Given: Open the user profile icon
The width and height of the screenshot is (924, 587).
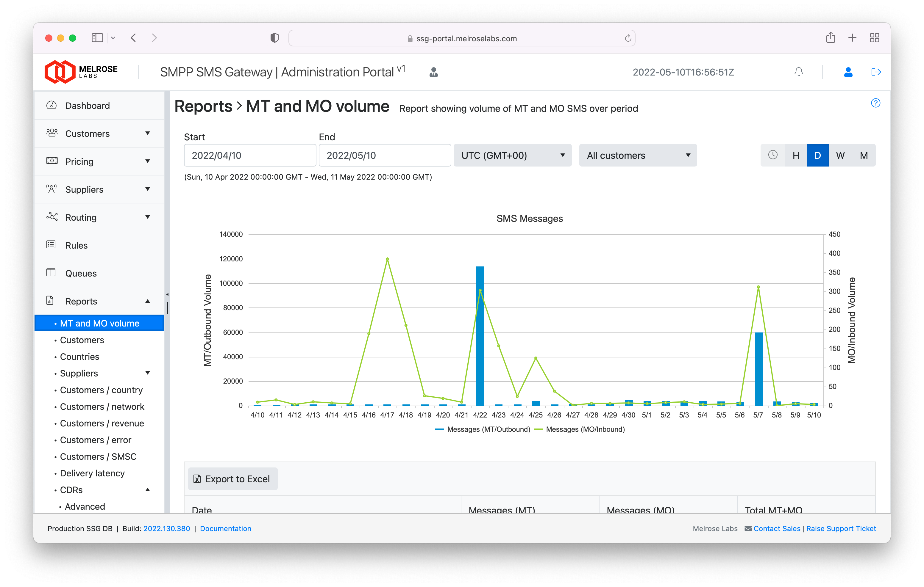Looking at the screenshot, I should 848,72.
